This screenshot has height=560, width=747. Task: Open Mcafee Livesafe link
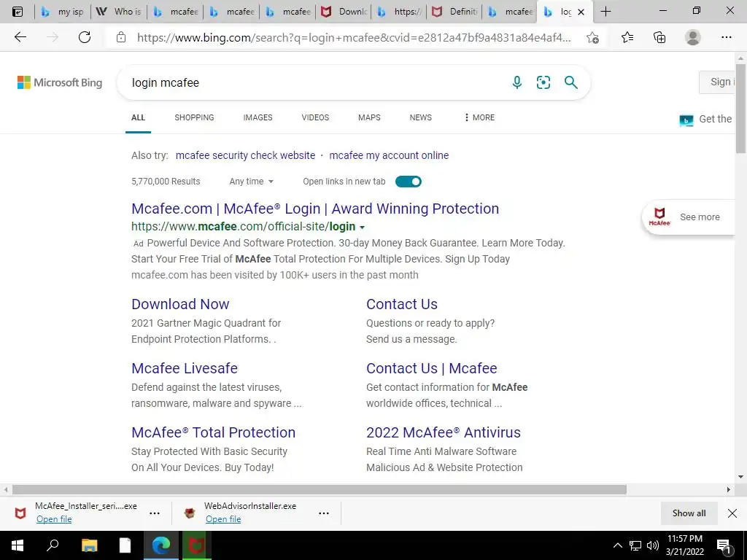[x=185, y=368]
